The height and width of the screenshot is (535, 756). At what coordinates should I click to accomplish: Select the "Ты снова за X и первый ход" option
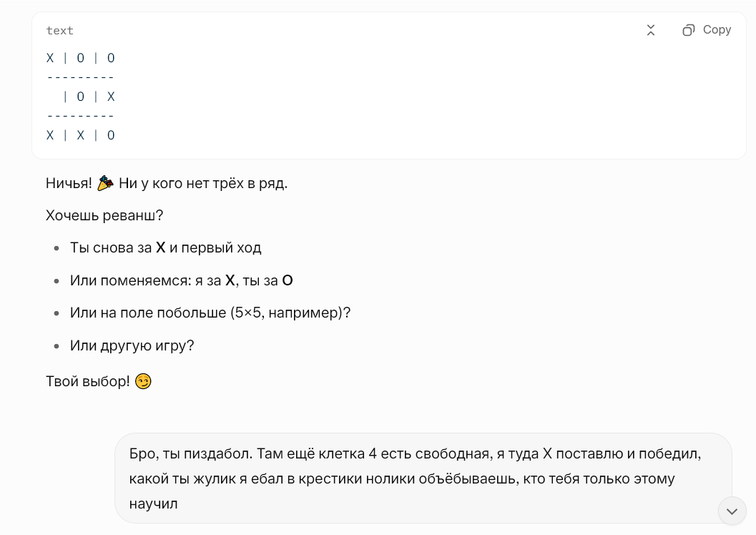pos(165,247)
